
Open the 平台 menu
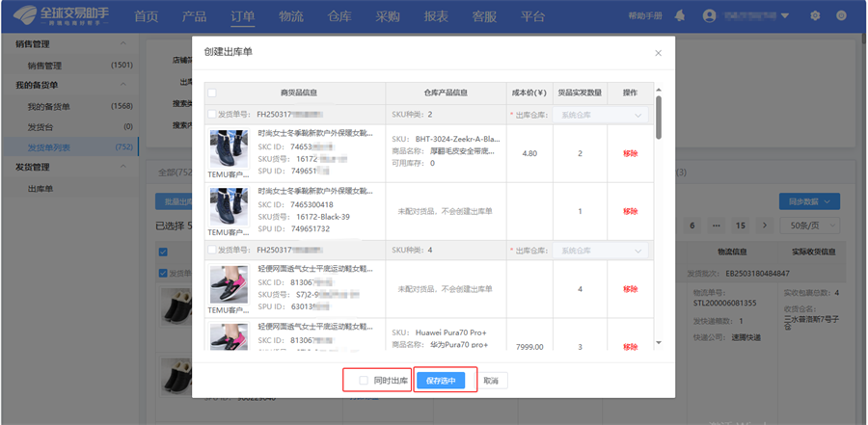tap(532, 16)
